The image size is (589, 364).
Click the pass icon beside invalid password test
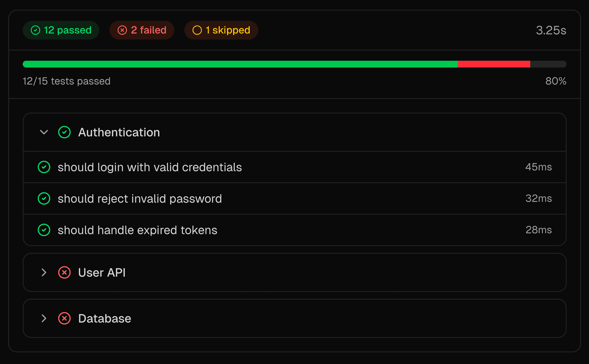click(44, 199)
